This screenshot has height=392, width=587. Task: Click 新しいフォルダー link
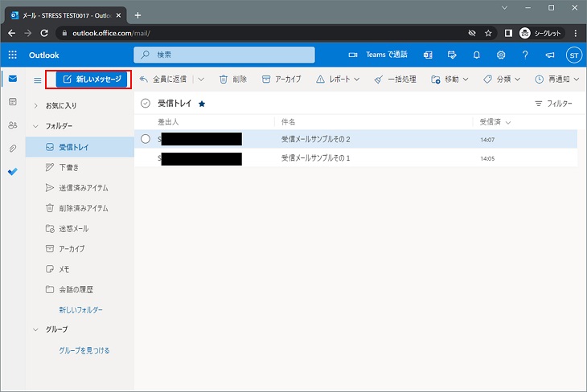click(x=81, y=310)
